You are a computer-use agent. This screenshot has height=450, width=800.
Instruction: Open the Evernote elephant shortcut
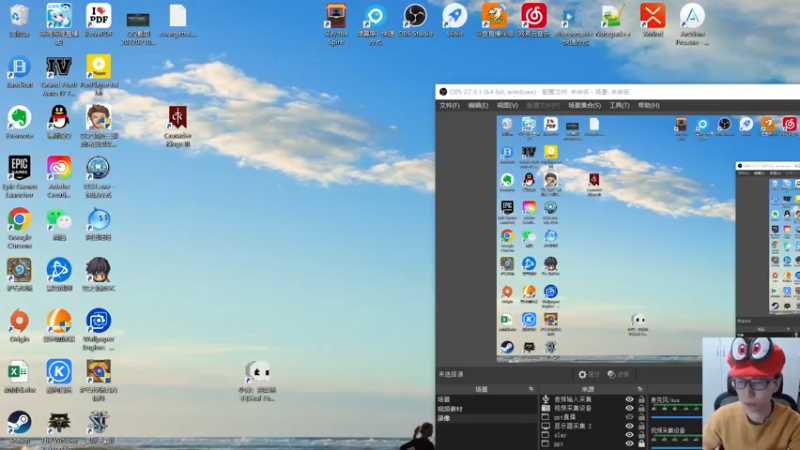[x=19, y=122]
